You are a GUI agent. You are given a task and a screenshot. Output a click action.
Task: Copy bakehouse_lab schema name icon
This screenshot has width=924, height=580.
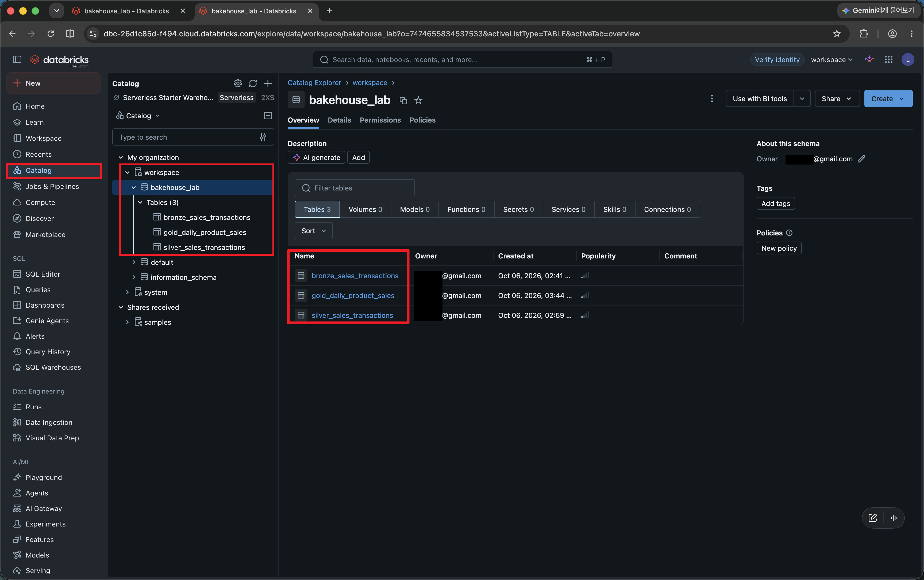403,101
